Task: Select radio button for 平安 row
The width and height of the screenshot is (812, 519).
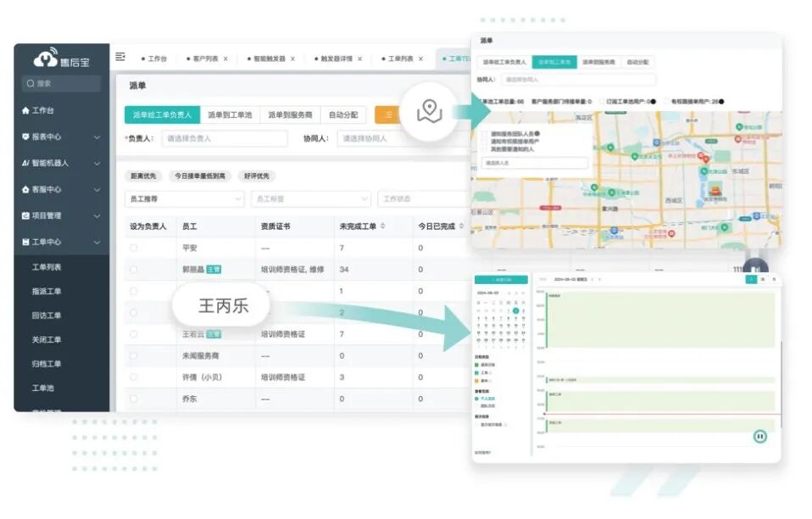Action: pyautogui.click(x=134, y=248)
